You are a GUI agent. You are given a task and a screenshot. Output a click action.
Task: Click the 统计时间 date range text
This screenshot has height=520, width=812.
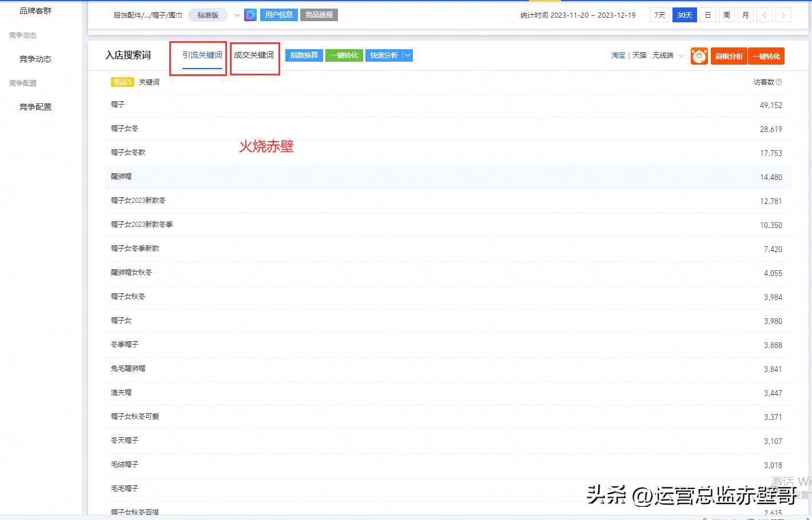578,15
